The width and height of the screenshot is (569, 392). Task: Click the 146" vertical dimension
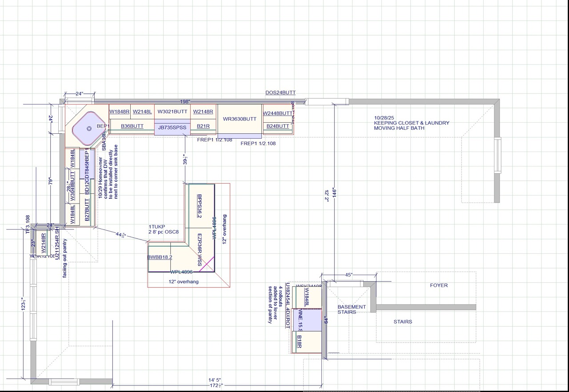(x=333, y=192)
